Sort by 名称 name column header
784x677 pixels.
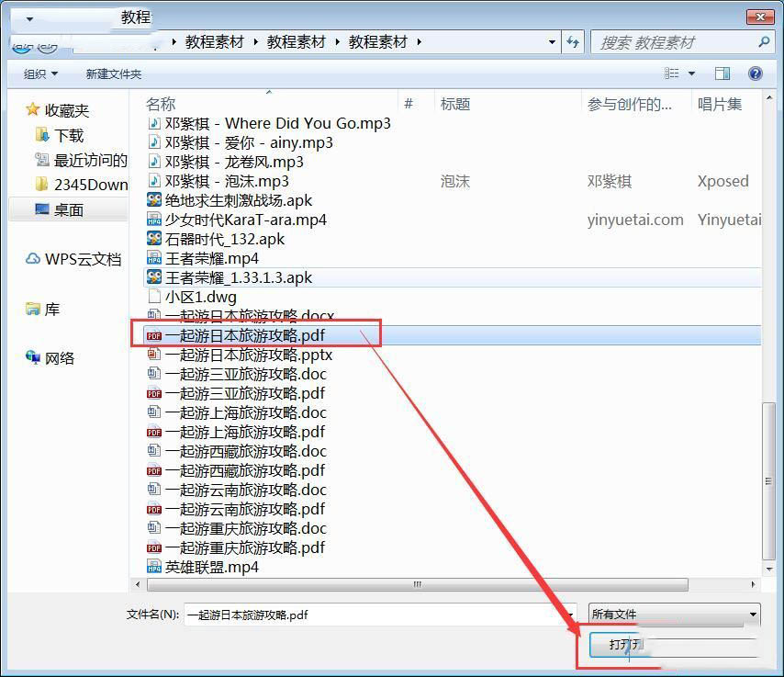click(161, 104)
